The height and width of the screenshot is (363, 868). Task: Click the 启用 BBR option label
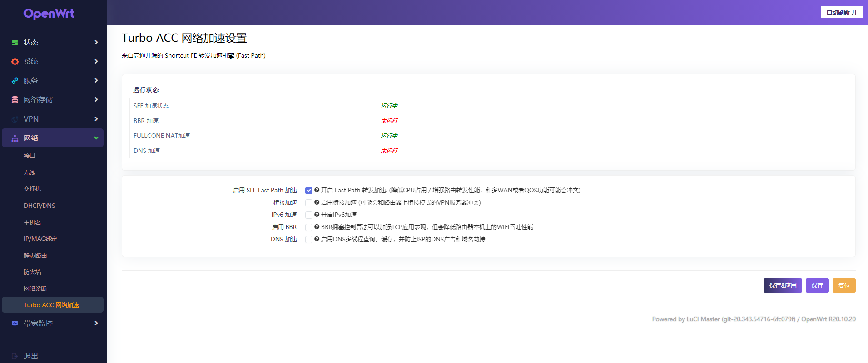[284, 227]
